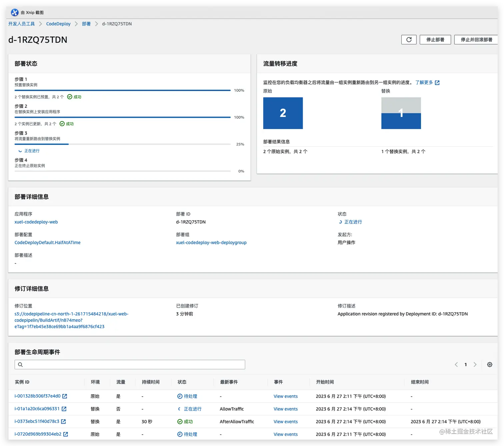This screenshot has height=446, width=504.
Task: Open instance i-0373ebc51f40d78c3 link
Action: point(37,422)
